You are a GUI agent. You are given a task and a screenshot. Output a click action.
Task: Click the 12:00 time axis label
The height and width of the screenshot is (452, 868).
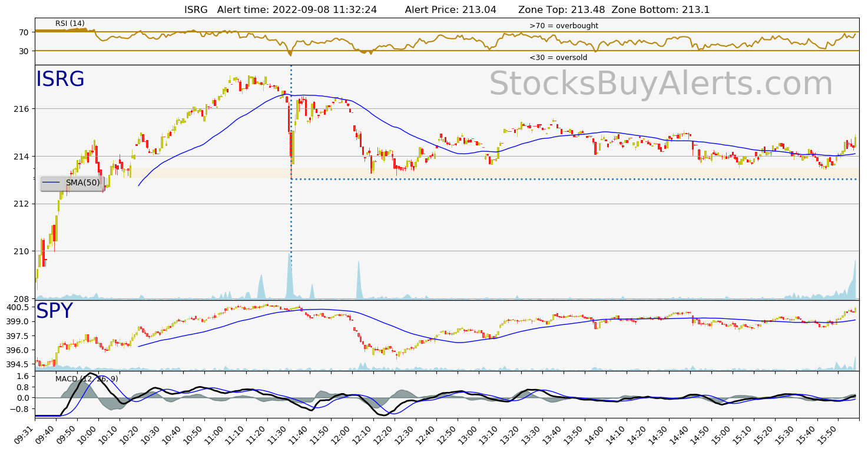(342, 434)
